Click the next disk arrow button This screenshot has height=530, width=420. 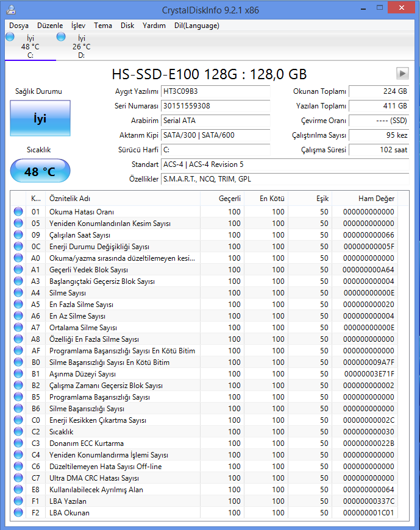402,73
